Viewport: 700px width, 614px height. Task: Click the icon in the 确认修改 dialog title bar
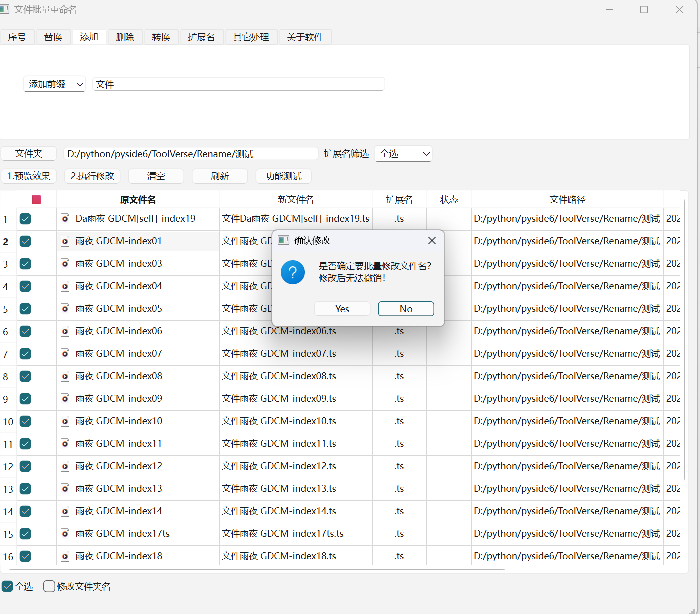(283, 240)
